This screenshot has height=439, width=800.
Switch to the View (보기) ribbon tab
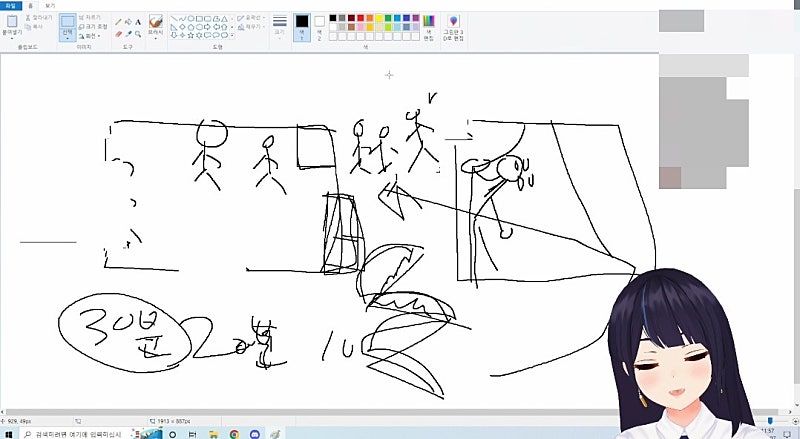pos(50,5)
